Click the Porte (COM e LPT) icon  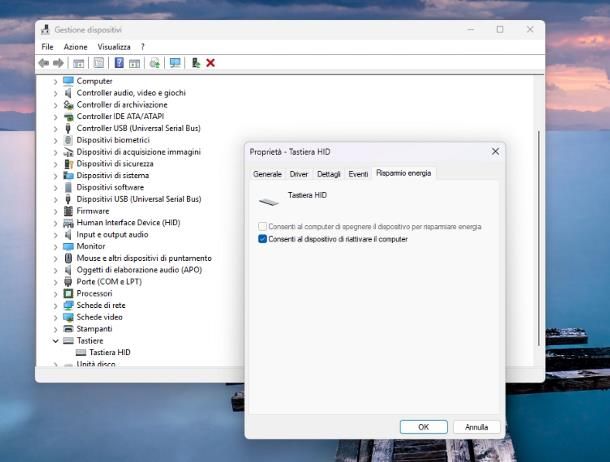pyautogui.click(x=68, y=282)
